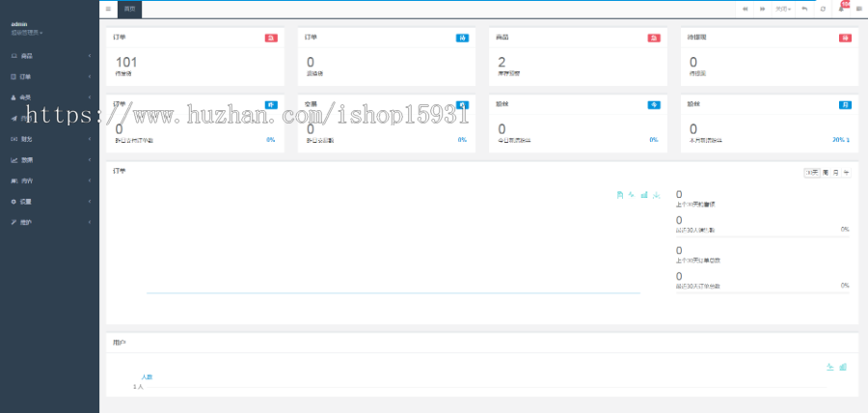
Task: Switch to the 首页 tab
Action: coord(129,10)
